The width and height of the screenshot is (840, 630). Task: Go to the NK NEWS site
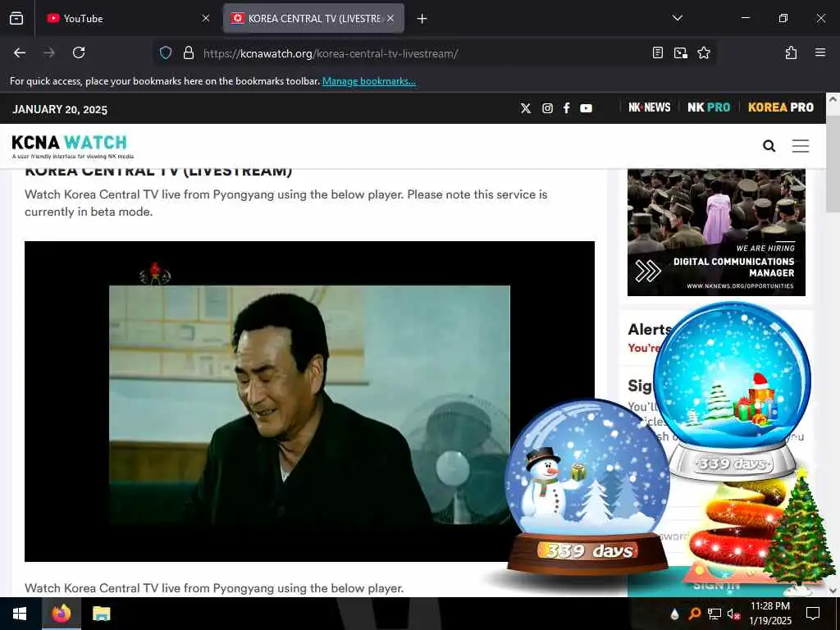pos(650,107)
